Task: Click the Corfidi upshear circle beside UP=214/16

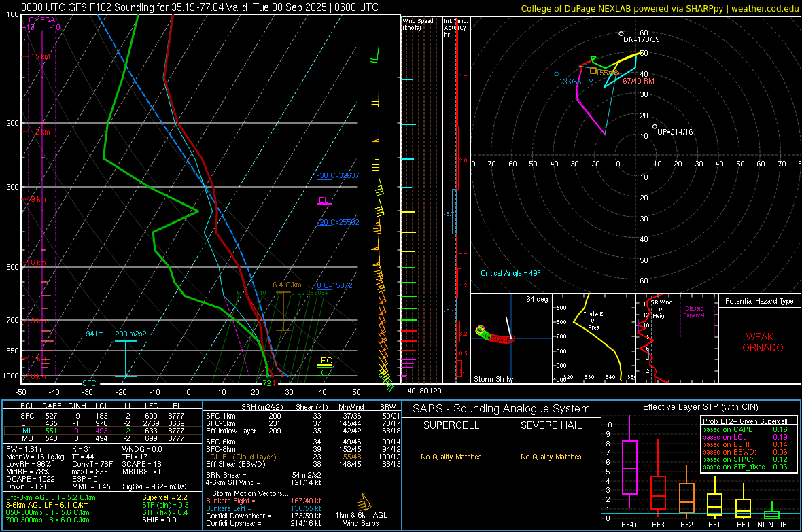Action: (x=655, y=126)
